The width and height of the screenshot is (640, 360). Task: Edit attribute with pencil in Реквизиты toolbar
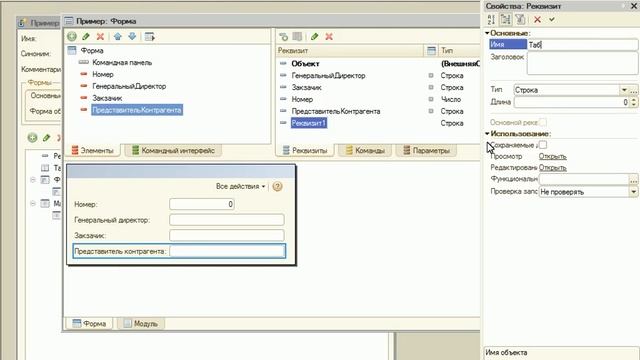(x=314, y=37)
